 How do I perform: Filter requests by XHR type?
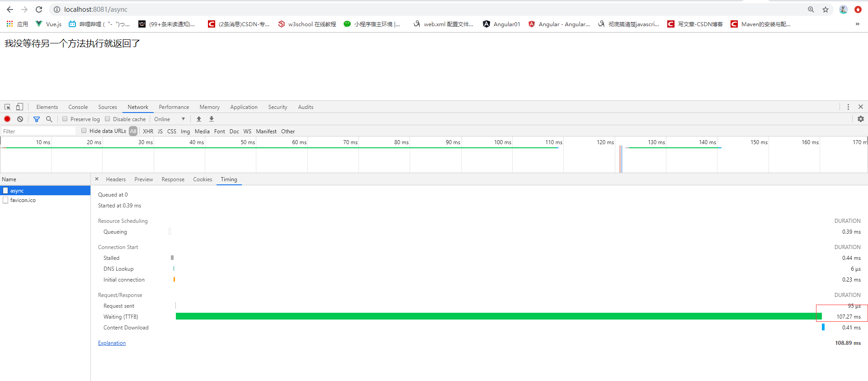(148, 132)
